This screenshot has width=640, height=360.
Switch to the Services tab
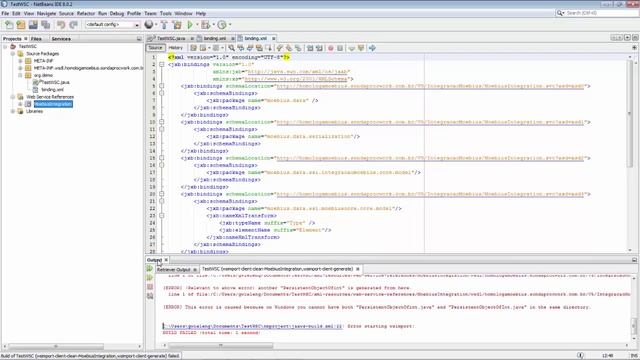pos(61,39)
